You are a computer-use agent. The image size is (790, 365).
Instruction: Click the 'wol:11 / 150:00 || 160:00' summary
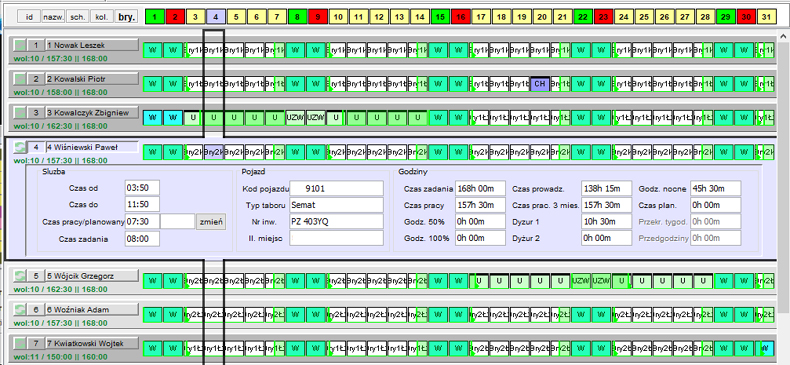60,357
